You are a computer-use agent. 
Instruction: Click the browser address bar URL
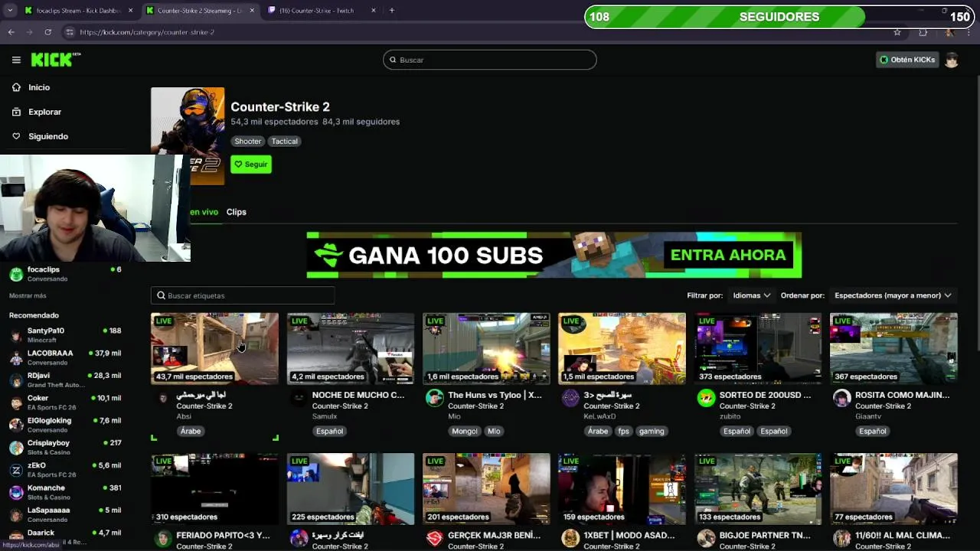point(147,32)
